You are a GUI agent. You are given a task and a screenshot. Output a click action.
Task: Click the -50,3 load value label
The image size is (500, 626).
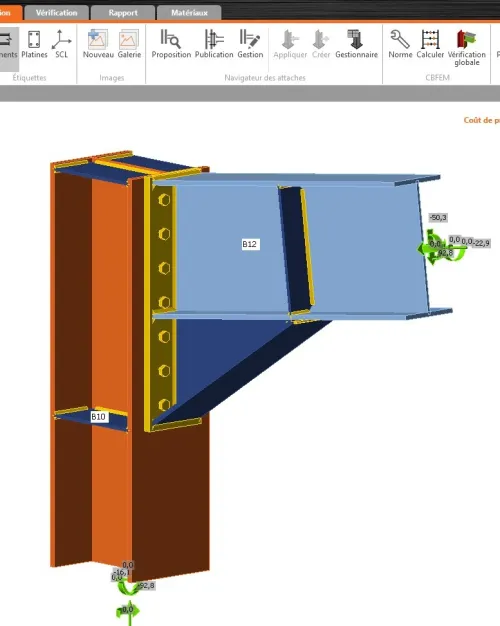pyautogui.click(x=438, y=218)
